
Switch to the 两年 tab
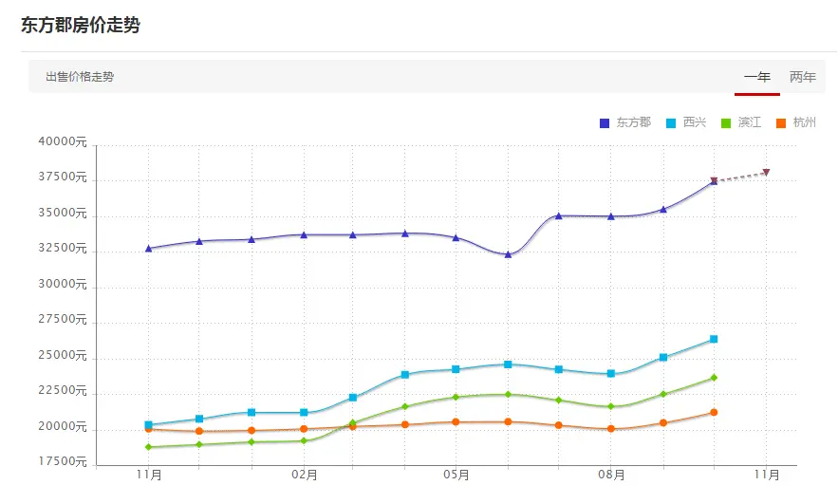pos(803,77)
